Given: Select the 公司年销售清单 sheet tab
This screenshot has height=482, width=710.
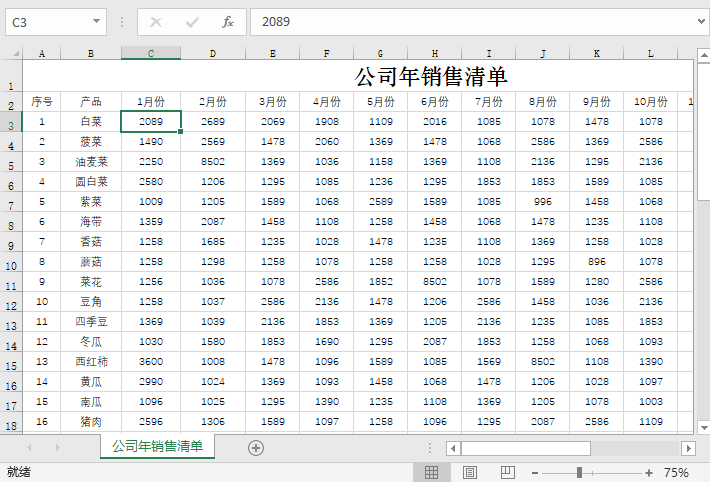Looking at the screenshot, I should click(x=157, y=446).
